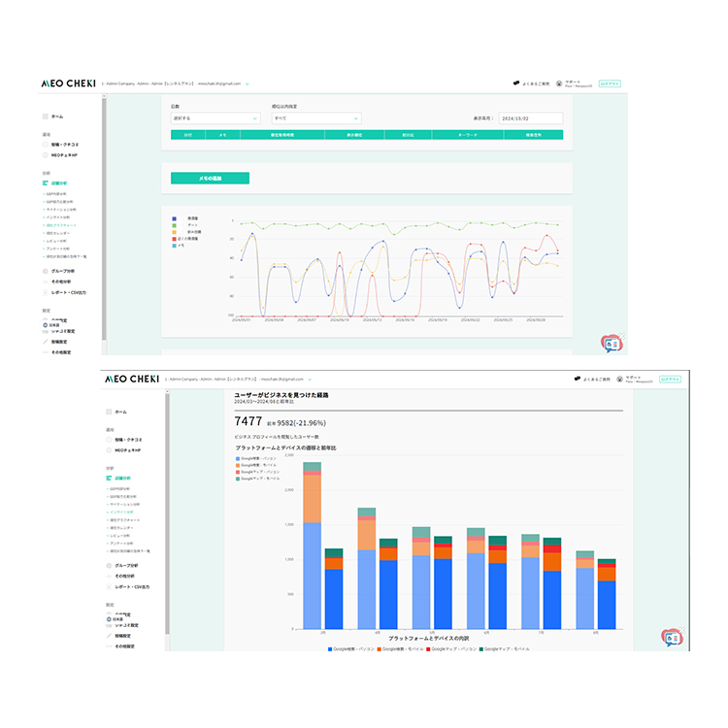Screen dimensions: 728x728
Task: Click pencil settings icon in bottom window sidebar
Action: pos(109,636)
